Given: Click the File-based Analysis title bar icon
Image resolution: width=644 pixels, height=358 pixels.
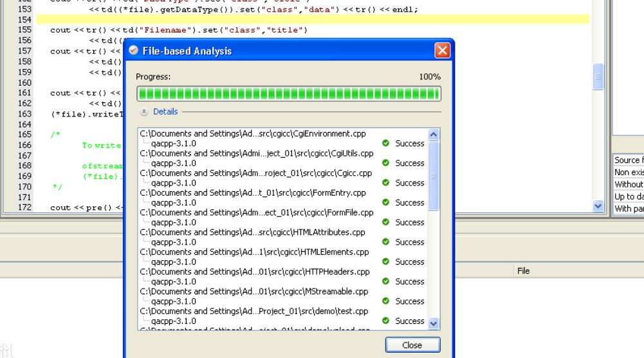Looking at the screenshot, I should pyautogui.click(x=133, y=51).
